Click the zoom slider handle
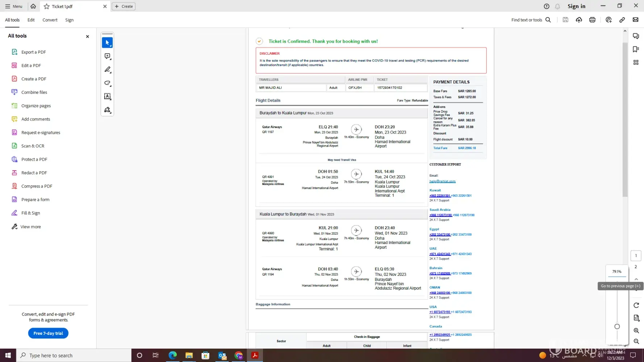Viewport: 644px width, 362px height. pyautogui.click(x=617, y=327)
